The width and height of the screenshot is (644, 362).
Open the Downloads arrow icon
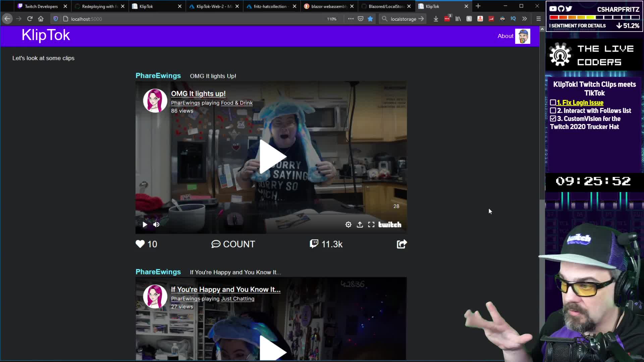(436, 19)
